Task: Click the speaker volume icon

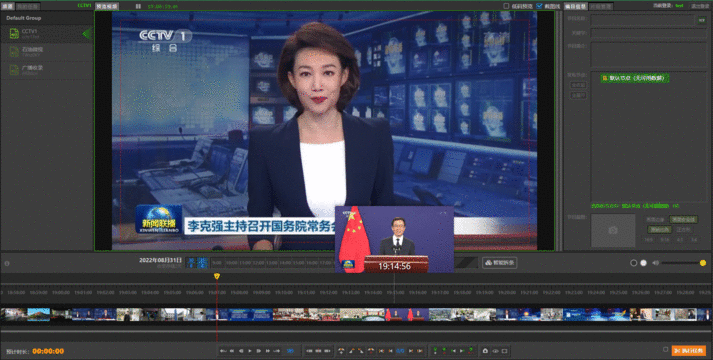Action: (655, 263)
